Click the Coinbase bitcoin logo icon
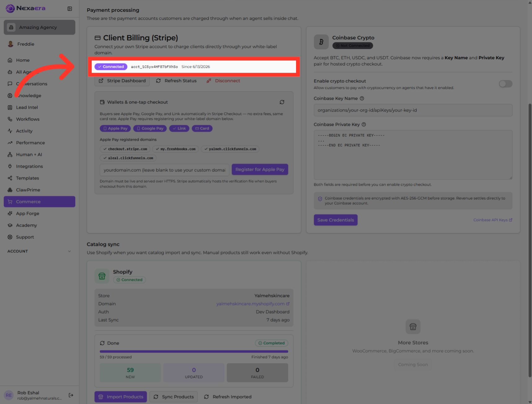532x404 pixels. point(321,42)
